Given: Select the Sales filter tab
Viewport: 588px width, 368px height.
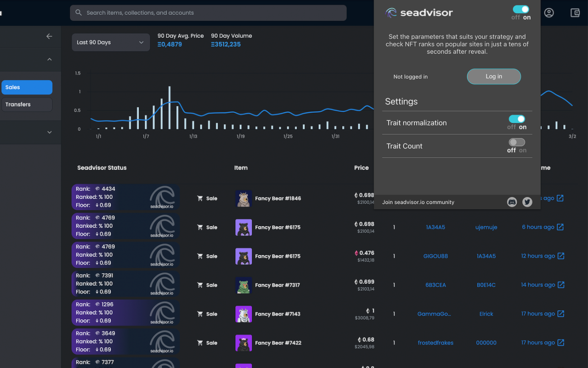Looking at the screenshot, I should coord(27,87).
